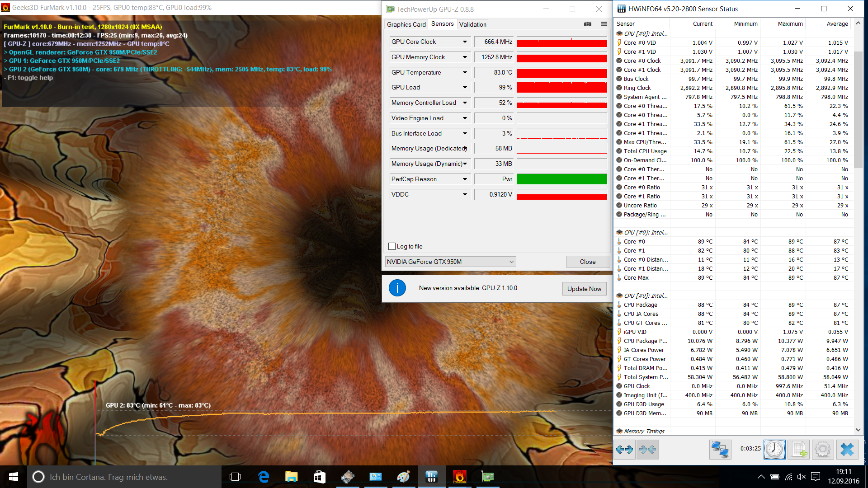The width and height of the screenshot is (868, 488).
Task: Click the GPU-Z Close button
Action: pyautogui.click(x=587, y=262)
